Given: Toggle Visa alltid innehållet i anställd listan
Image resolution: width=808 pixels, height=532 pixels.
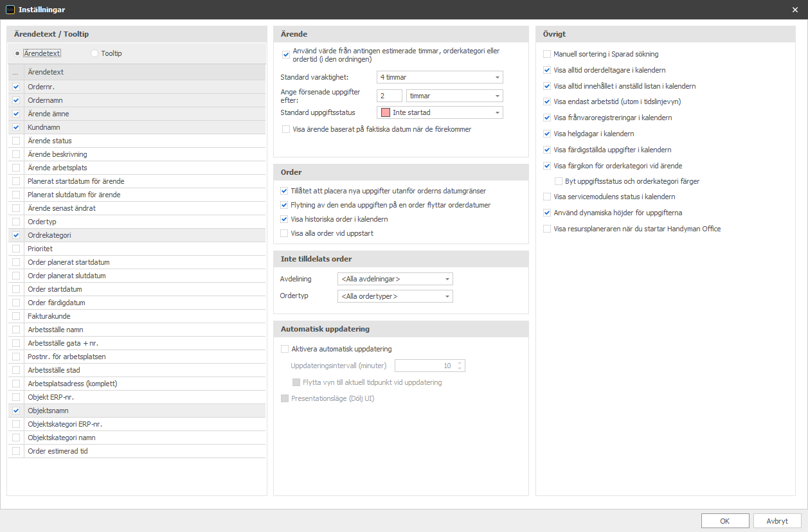Looking at the screenshot, I should [x=547, y=86].
